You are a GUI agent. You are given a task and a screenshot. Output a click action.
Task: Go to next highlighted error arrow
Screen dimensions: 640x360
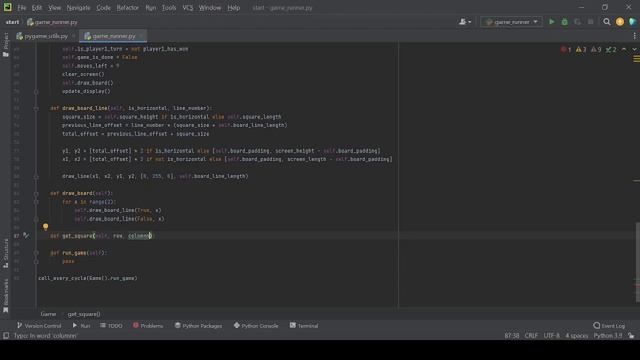tap(634, 49)
